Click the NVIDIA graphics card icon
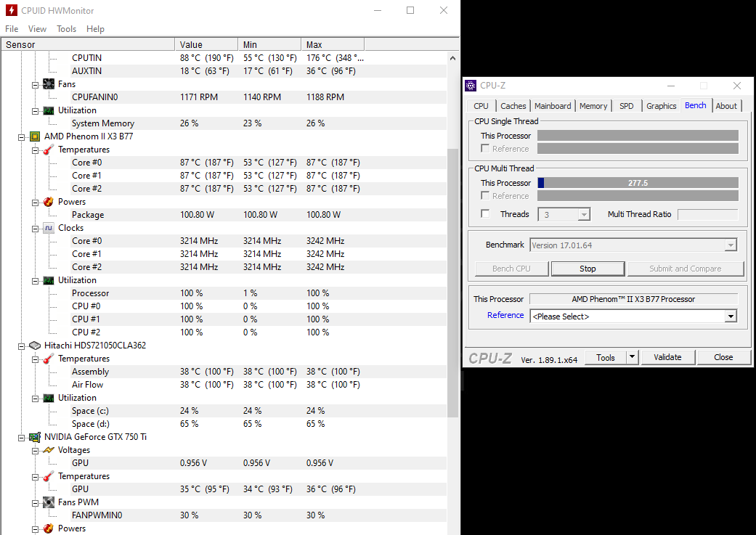 (35, 437)
